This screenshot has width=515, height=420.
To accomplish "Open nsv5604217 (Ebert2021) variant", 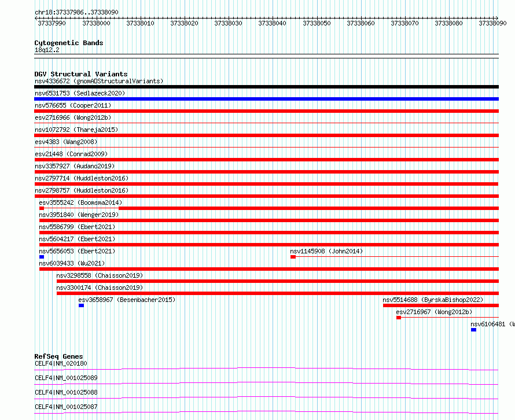I will pos(77,239).
